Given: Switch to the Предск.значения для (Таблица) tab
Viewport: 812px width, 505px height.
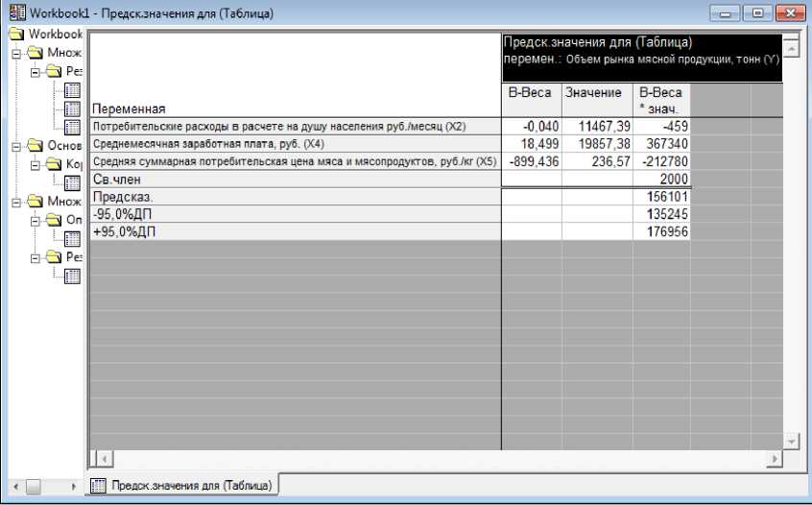Looking at the screenshot, I should point(182,485).
